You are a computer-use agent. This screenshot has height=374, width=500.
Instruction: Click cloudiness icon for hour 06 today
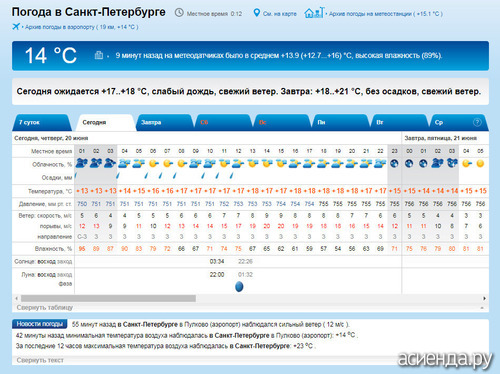tap(153, 163)
